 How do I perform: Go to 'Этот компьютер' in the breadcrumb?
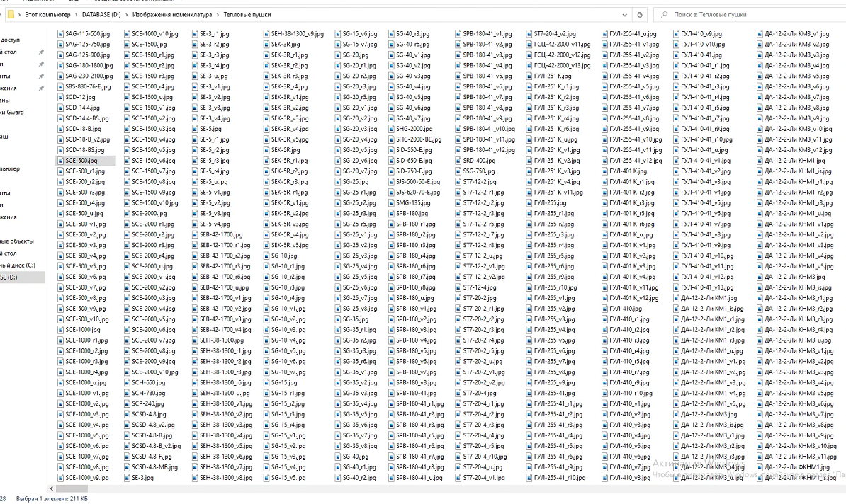pyautogui.click(x=47, y=14)
